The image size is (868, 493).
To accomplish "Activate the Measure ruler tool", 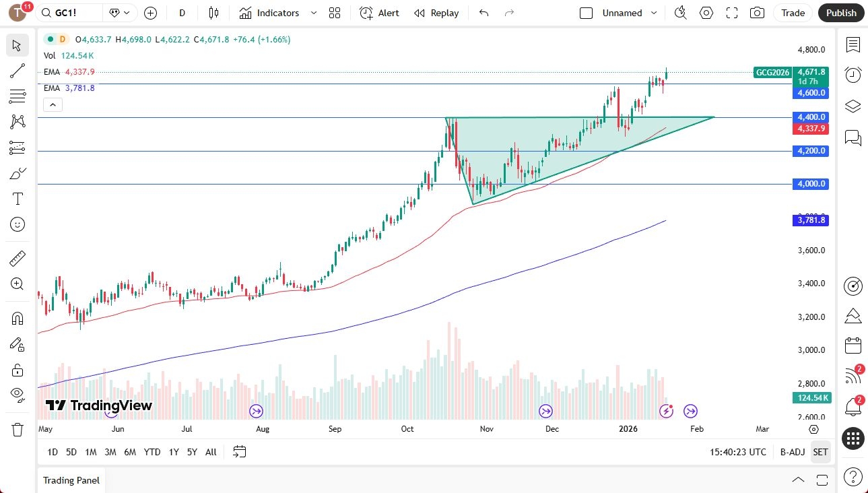I will click(x=18, y=258).
